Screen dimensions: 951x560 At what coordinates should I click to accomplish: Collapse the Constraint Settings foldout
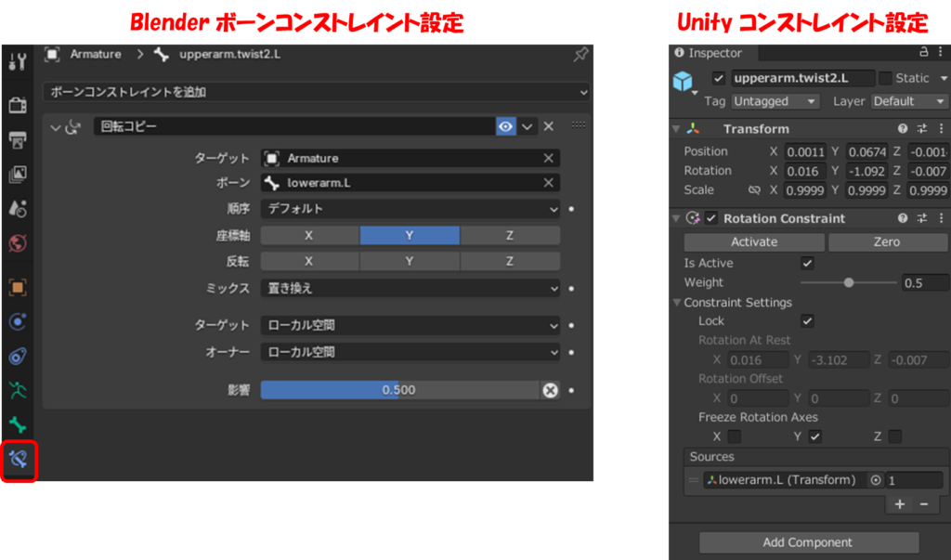[677, 303]
